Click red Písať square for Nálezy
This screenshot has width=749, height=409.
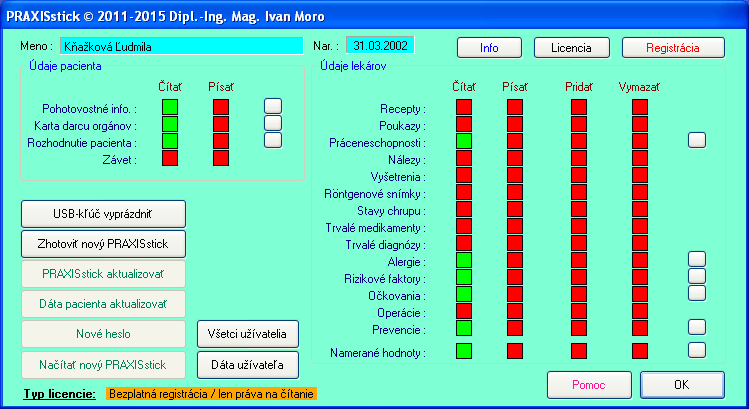[515, 158]
